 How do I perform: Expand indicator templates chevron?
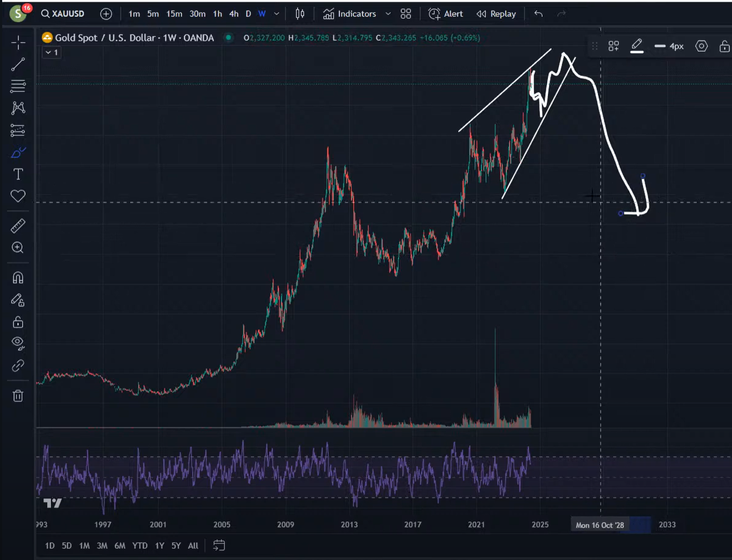[x=388, y=14]
